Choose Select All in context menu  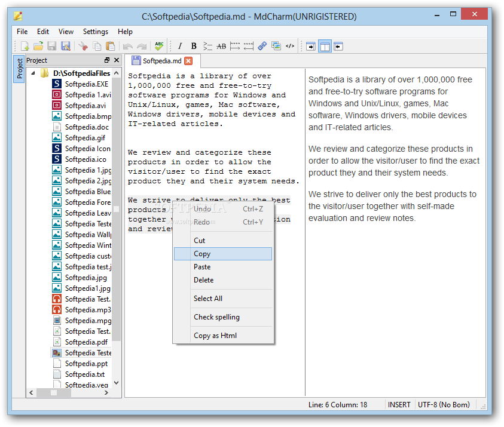[x=223, y=298]
